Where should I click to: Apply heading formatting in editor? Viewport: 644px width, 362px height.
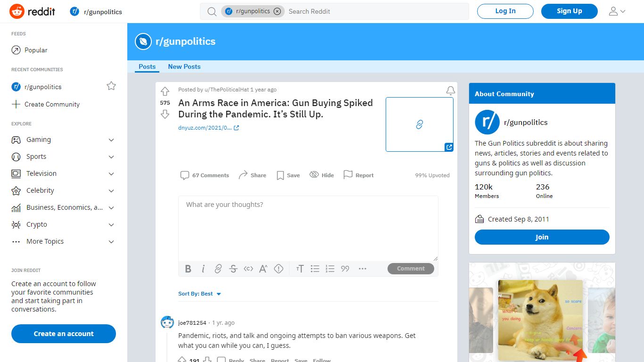300,269
